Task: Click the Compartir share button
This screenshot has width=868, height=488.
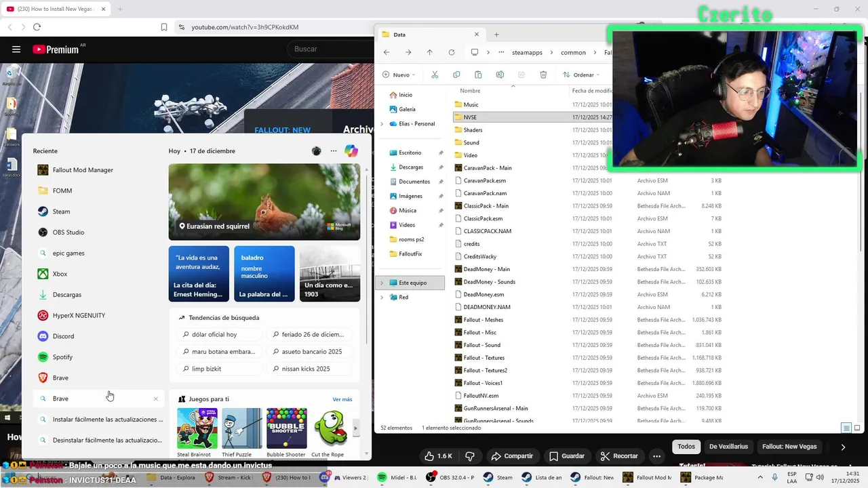Action: pos(512,456)
